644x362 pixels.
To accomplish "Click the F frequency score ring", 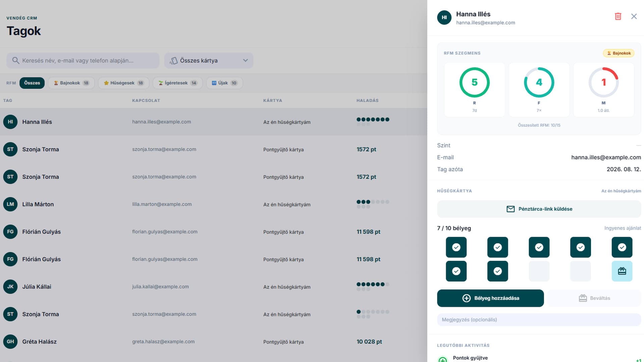I will point(539,82).
